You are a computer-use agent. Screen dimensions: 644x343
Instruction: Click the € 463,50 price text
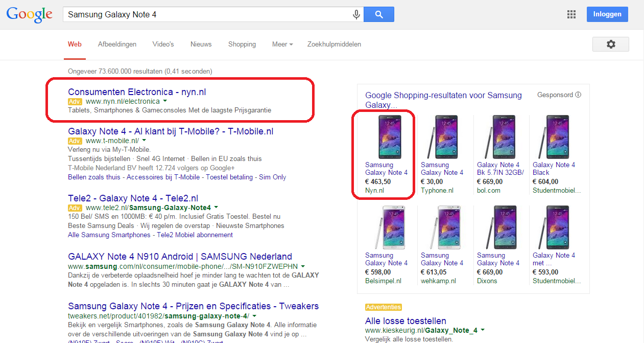tap(378, 181)
